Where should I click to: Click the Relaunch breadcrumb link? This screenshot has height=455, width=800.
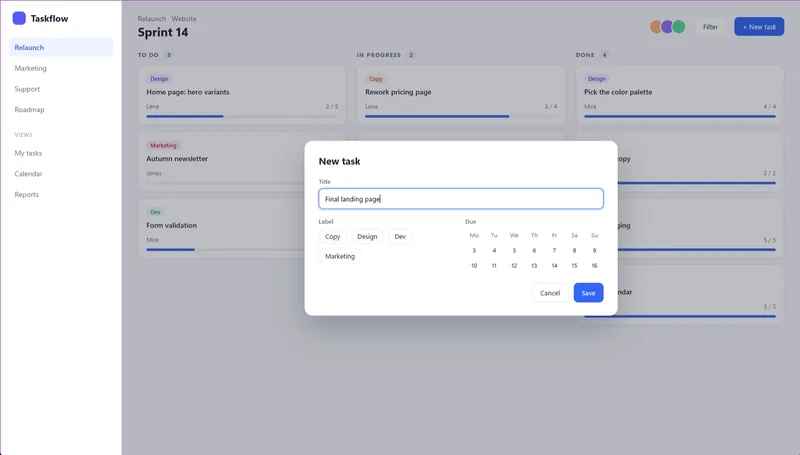152,19
